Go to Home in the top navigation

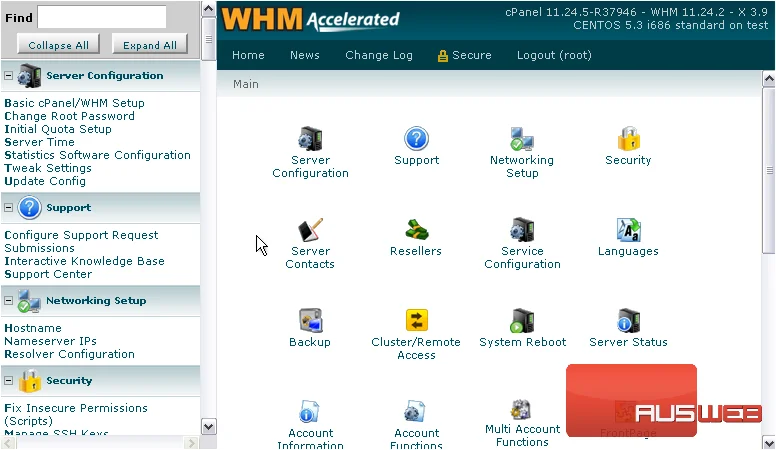[x=248, y=55]
